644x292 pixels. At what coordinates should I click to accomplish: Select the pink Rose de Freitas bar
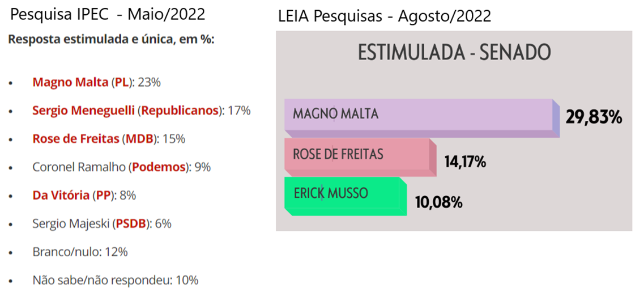(360, 157)
